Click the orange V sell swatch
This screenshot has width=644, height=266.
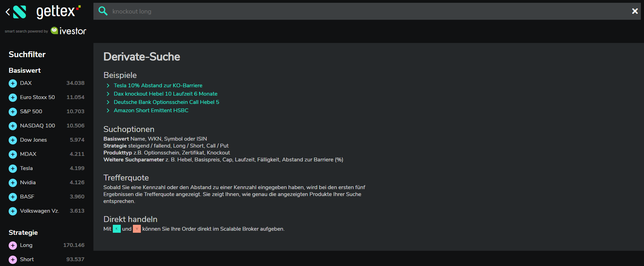point(137,229)
